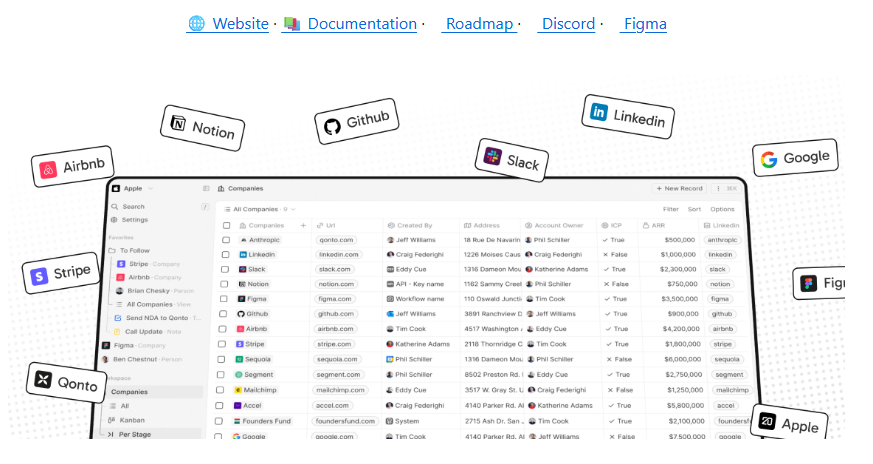Click the New Record button
Image resolution: width=873 pixels, height=464 pixels.
(679, 189)
